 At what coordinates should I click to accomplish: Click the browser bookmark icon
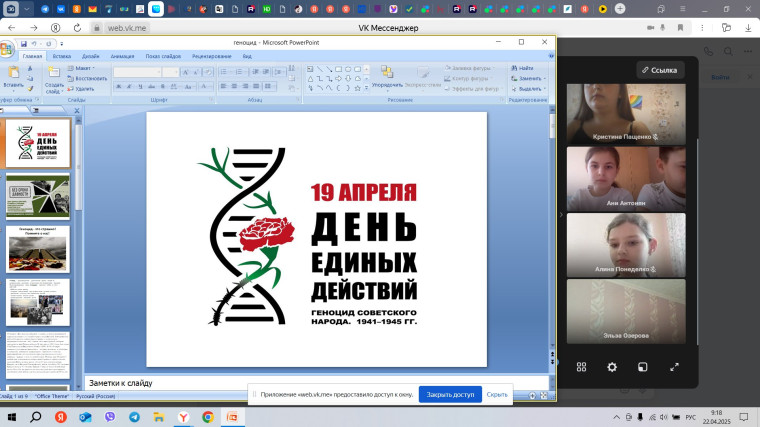(x=680, y=28)
